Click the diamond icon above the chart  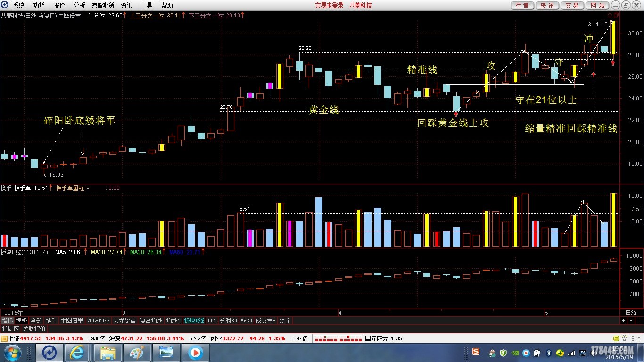[x=610, y=15]
